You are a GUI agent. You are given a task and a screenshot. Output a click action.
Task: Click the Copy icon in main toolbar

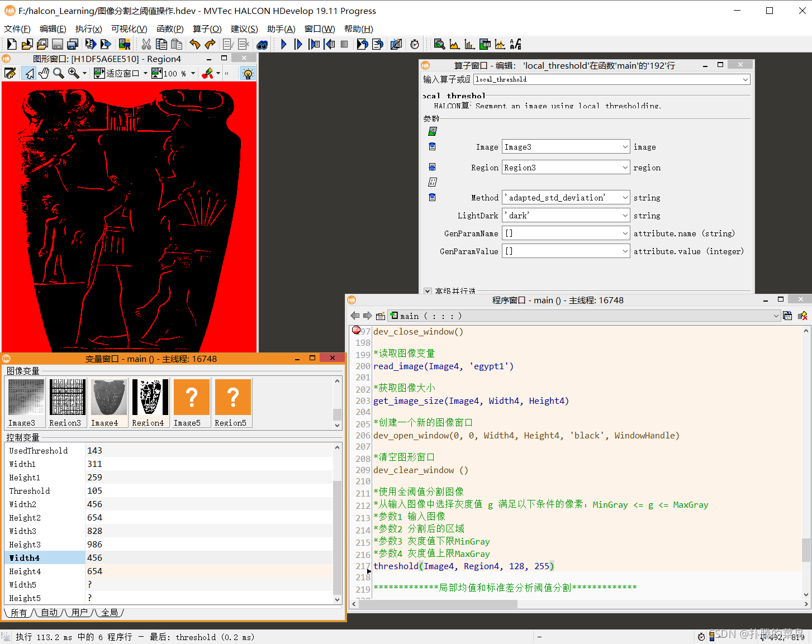pyautogui.click(x=162, y=44)
